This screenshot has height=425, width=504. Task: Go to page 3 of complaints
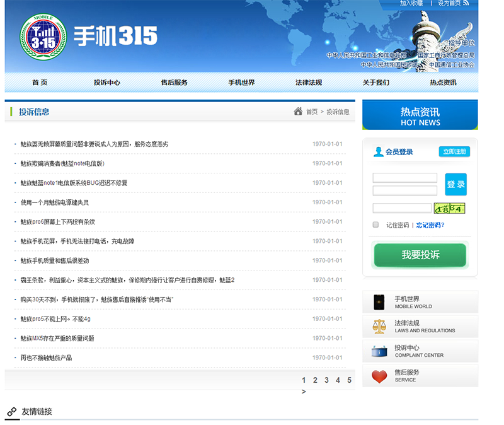[x=326, y=380]
